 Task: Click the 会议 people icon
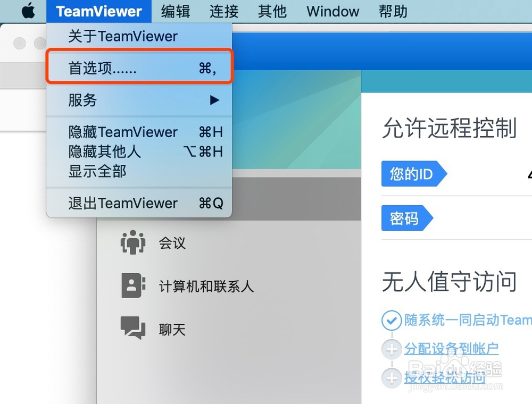click(133, 242)
